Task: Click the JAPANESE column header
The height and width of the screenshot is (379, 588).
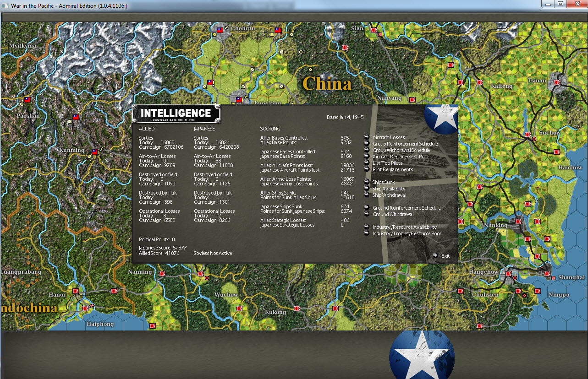Action: point(204,129)
